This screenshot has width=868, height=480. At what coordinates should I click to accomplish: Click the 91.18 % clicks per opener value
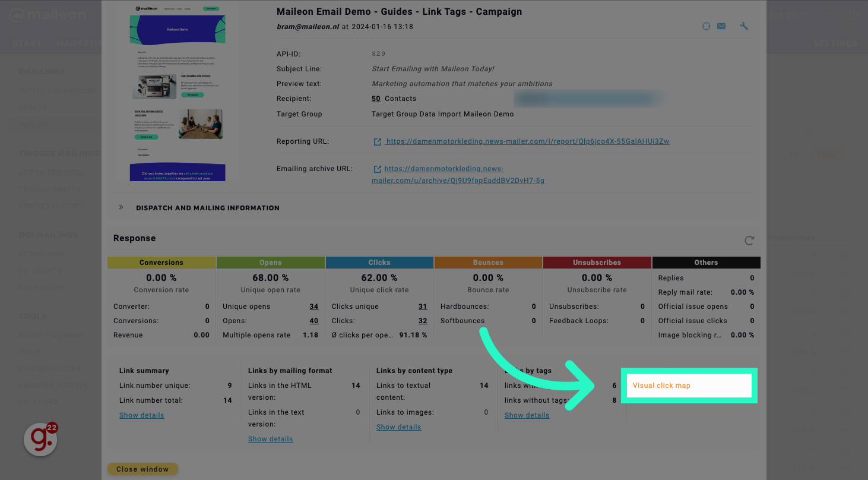click(412, 335)
